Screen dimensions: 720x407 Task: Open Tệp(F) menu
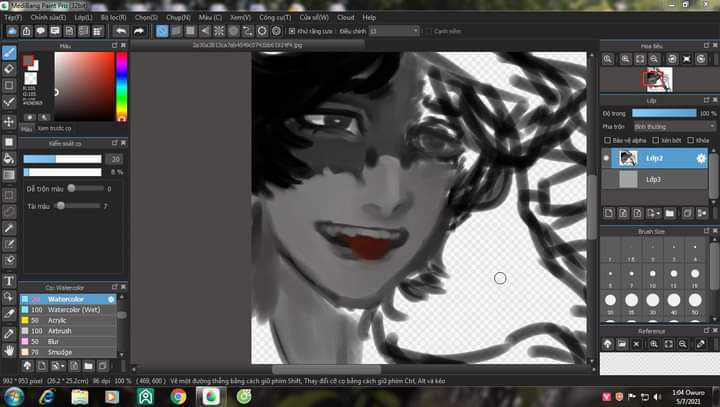(13, 17)
